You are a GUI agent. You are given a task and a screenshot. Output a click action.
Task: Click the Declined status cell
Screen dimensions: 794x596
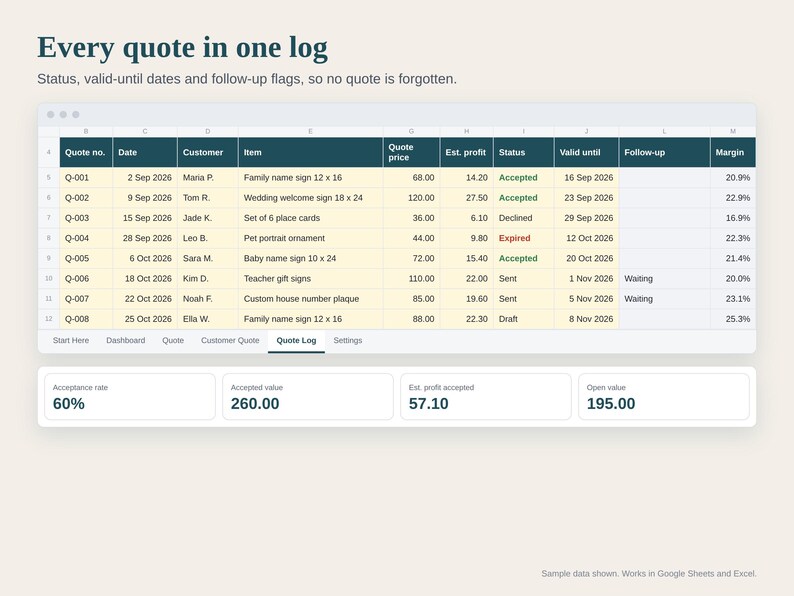coord(524,218)
